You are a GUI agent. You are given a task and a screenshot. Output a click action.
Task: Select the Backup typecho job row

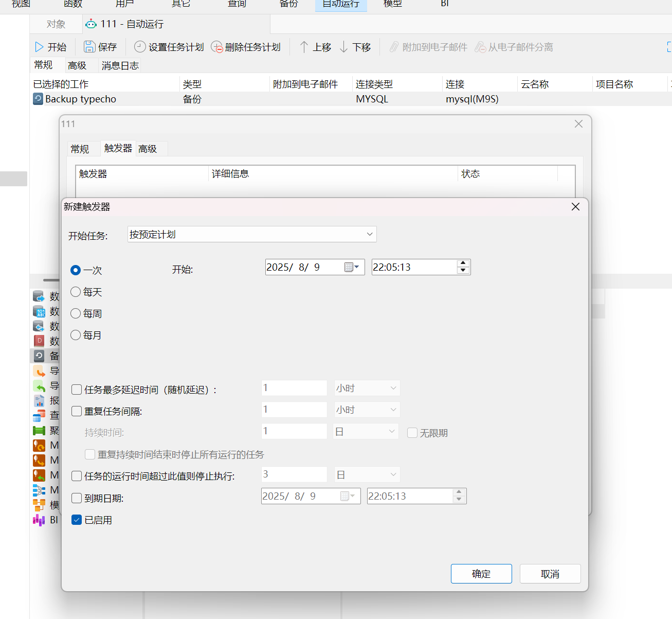(351, 99)
